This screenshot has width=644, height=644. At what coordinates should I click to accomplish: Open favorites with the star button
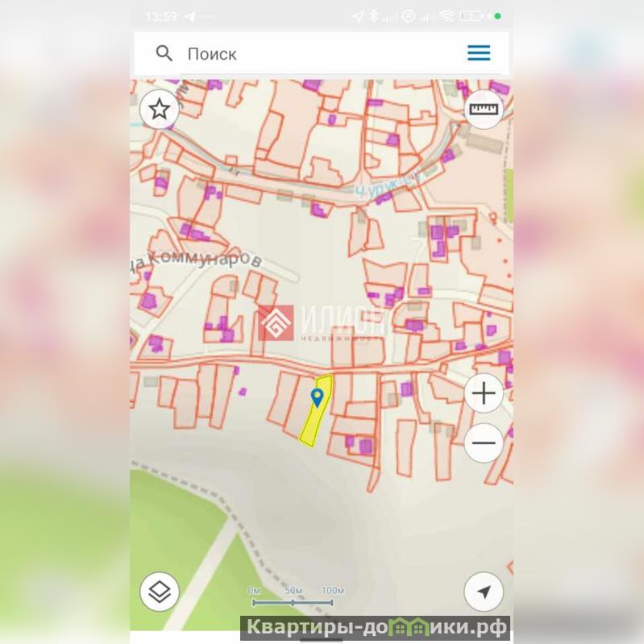(160, 109)
